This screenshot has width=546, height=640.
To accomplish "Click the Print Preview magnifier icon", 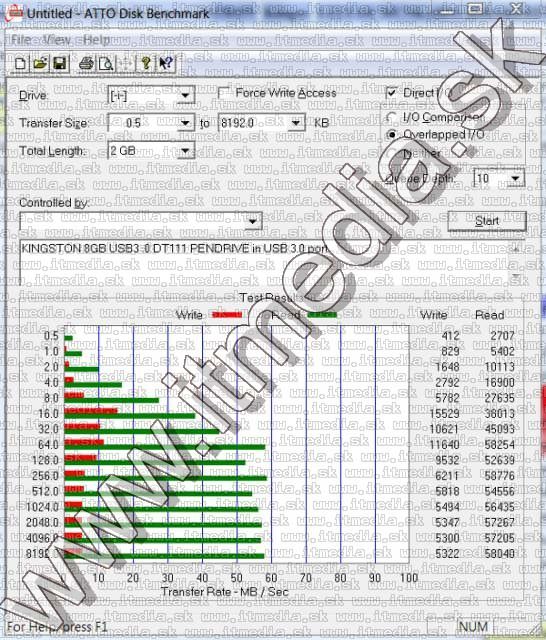I will tap(106, 64).
